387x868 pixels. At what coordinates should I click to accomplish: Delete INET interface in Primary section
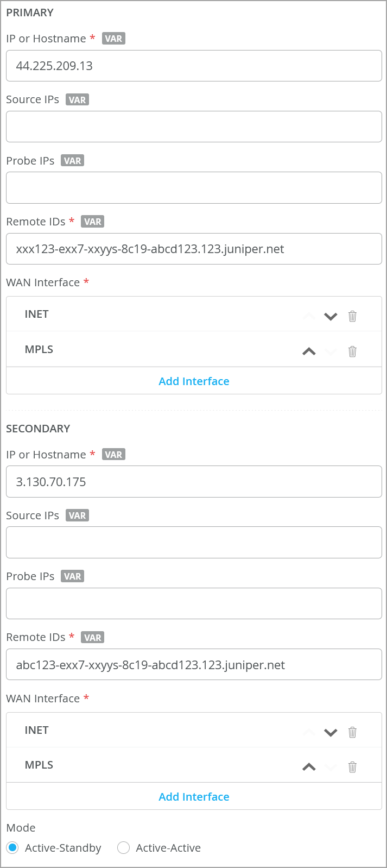352,316
